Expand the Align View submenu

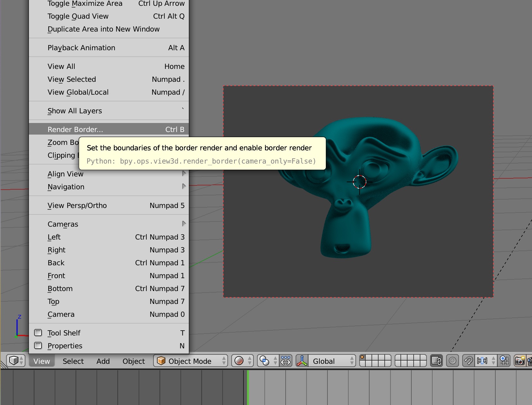pos(109,174)
